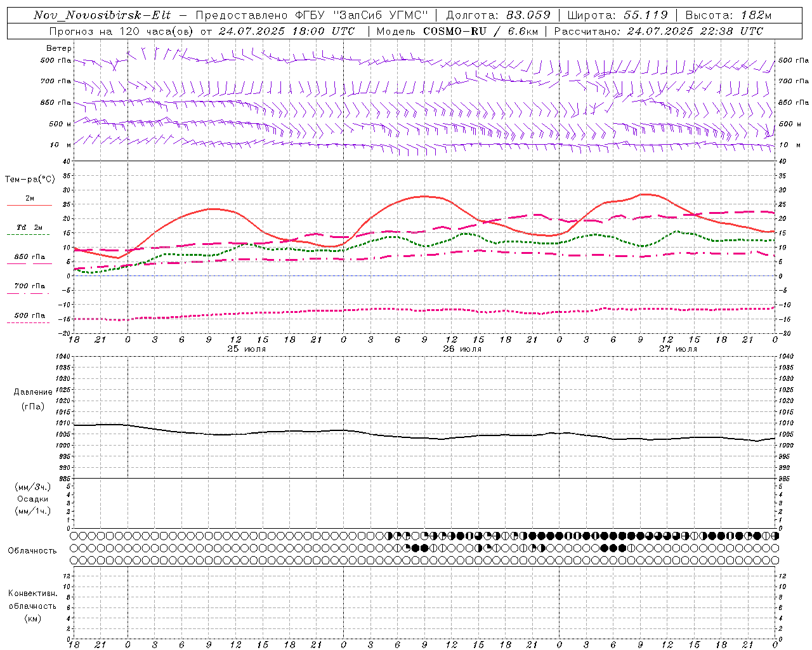Click the Тем-ра(°C) panel label

click(30, 180)
